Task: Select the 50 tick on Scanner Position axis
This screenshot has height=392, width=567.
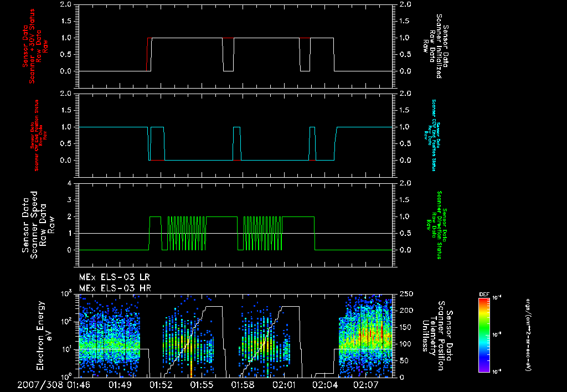Action: pyautogui.click(x=405, y=360)
